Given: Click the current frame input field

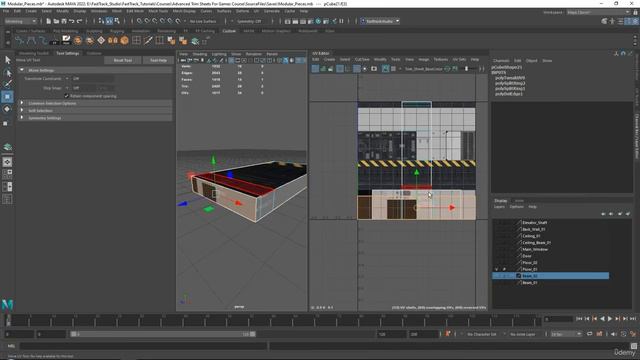Looking at the screenshot, I should coord(559,319).
